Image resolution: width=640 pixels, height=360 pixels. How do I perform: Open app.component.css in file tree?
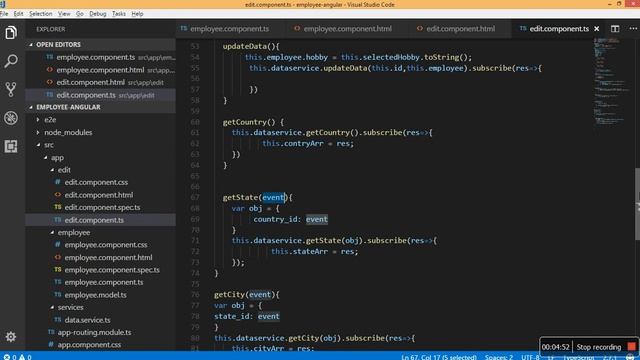[100, 345]
